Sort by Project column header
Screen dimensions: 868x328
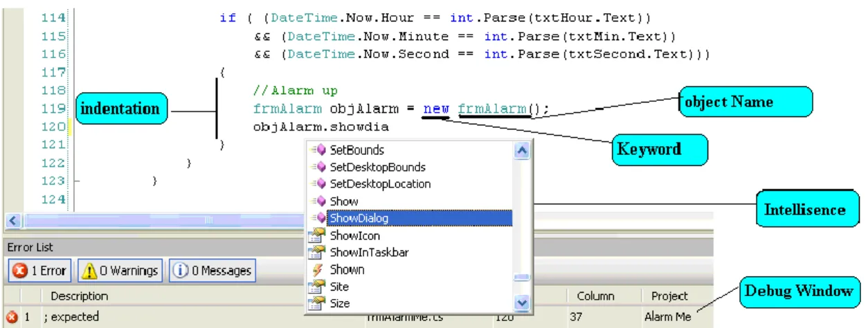669,295
